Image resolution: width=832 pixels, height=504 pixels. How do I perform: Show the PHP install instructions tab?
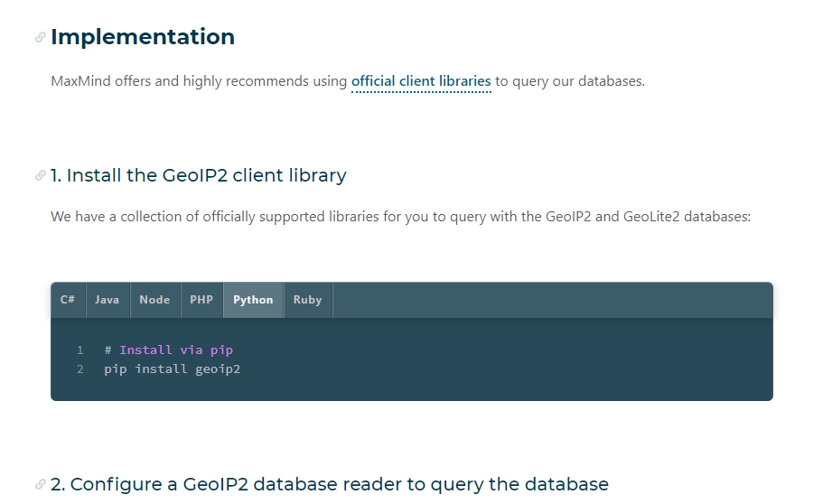coord(201,300)
